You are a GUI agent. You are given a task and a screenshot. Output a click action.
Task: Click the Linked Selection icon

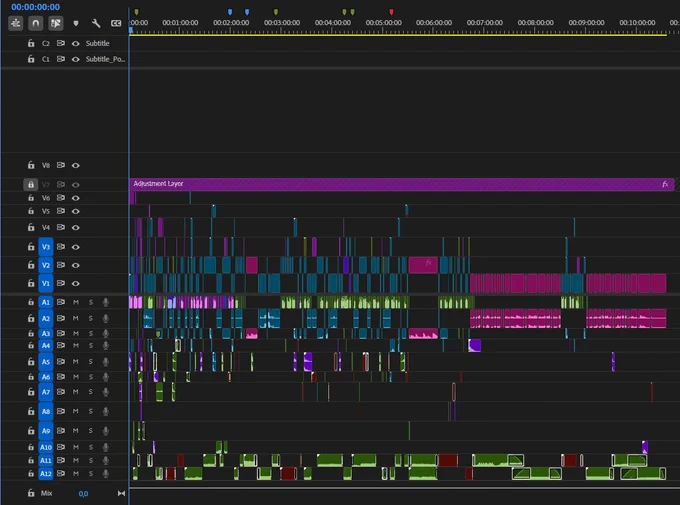pyautogui.click(x=56, y=23)
